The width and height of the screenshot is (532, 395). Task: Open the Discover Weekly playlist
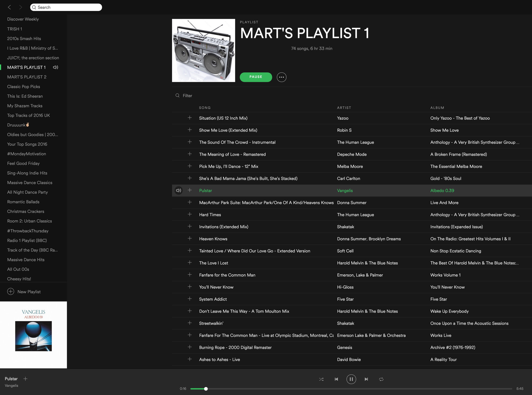point(23,19)
